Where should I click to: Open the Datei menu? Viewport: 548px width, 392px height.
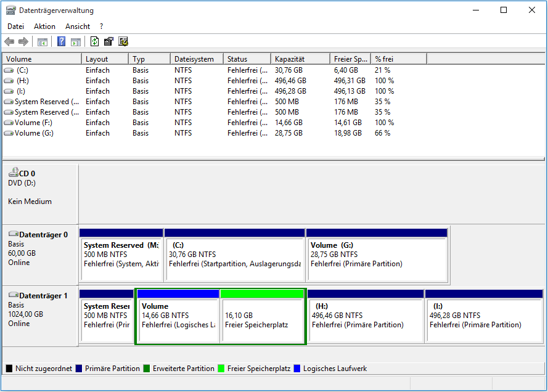pos(15,26)
